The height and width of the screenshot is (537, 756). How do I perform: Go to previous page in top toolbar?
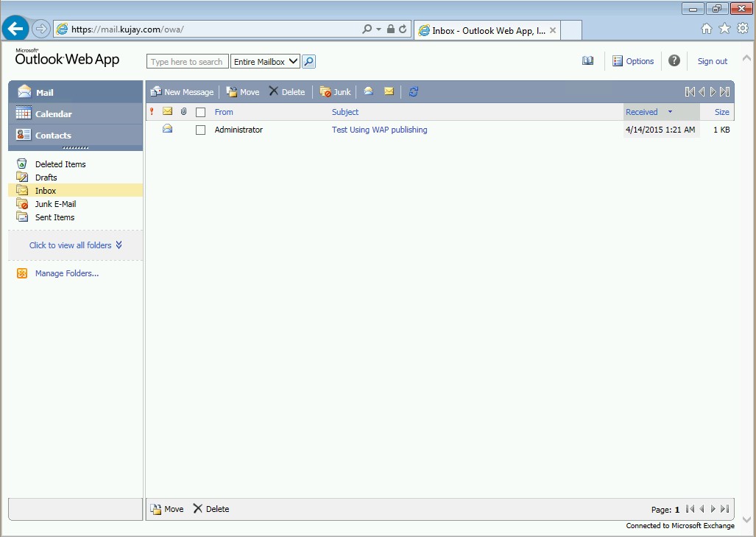[702, 91]
